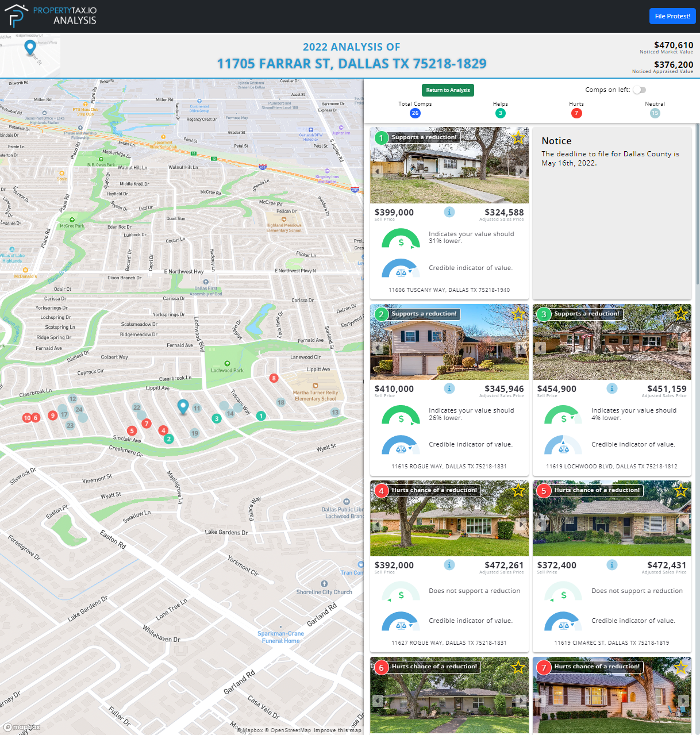Star the 11619 Cimarec St comp
700x735 pixels.
pos(681,490)
